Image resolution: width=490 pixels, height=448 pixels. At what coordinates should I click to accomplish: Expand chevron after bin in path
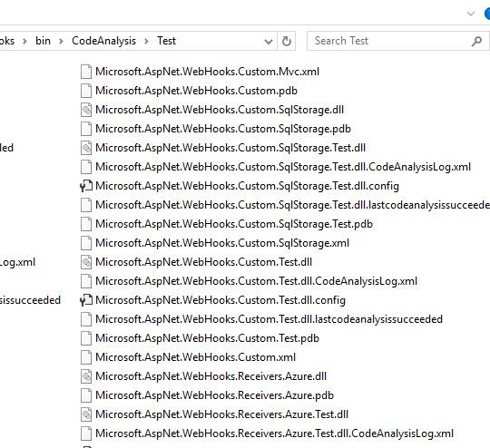point(61,41)
